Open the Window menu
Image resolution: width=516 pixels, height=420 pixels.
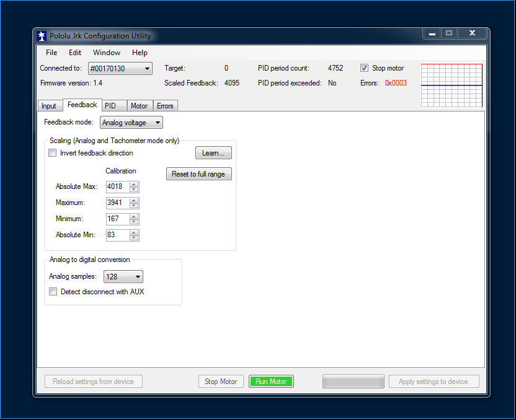pos(107,53)
